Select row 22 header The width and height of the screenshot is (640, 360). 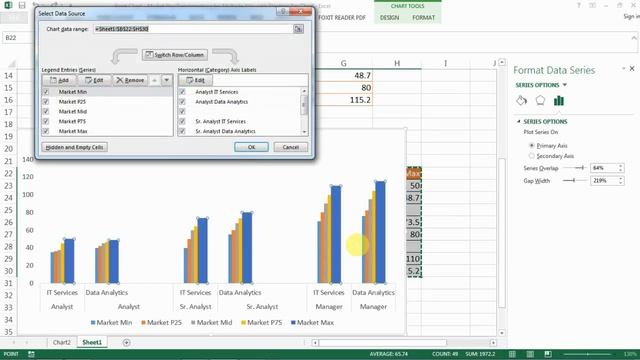[9, 173]
